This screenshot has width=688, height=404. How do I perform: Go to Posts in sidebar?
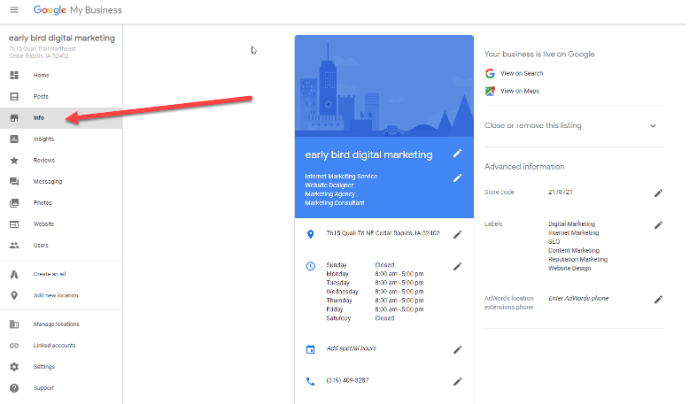pyautogui.click(x=41, y=96)
